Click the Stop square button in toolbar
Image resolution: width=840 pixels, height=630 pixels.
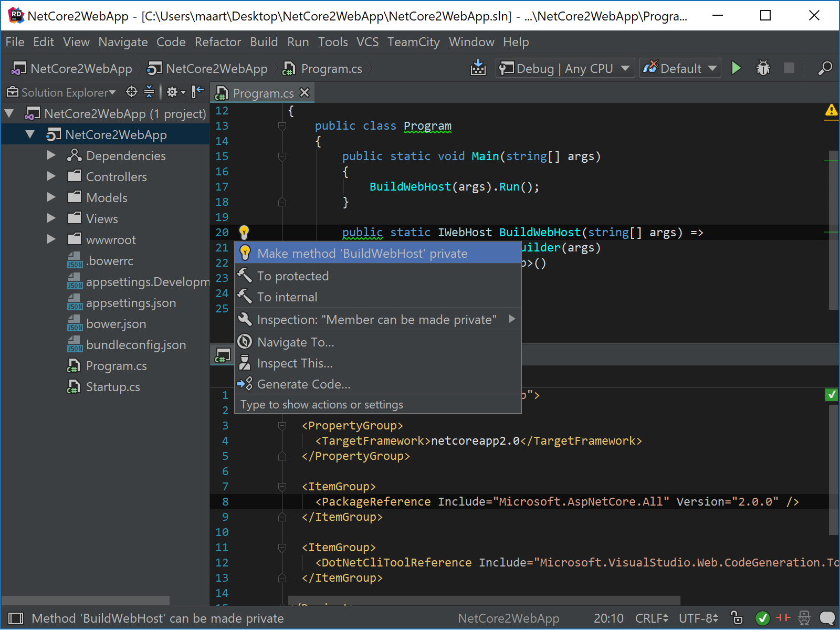point(789,68)
